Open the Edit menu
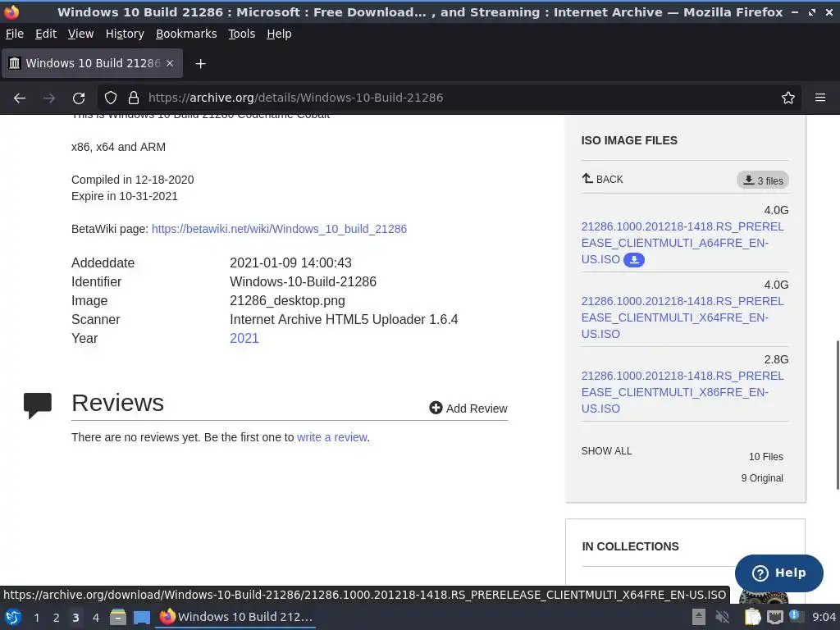 click(x=46, y=34)
